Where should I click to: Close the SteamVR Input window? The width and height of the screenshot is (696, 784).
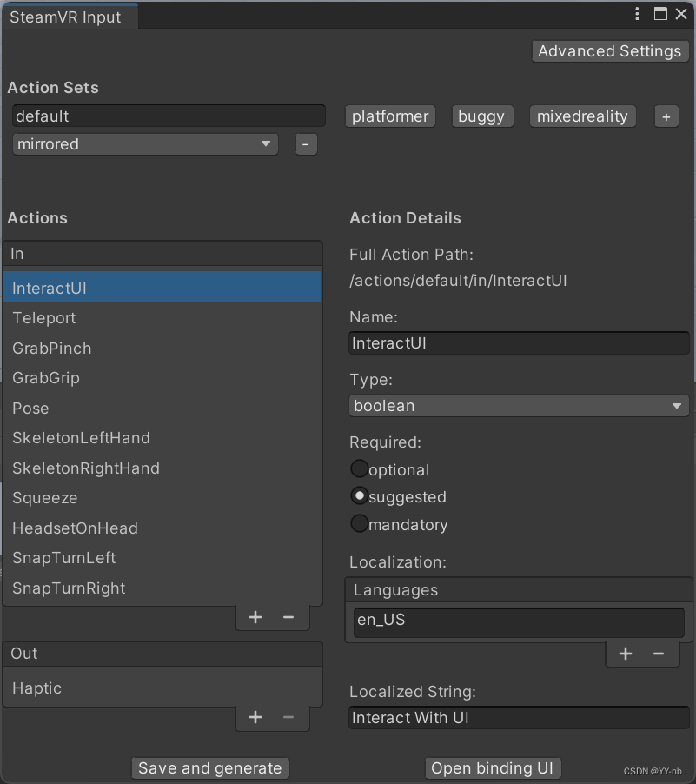(x=681, y=14)
